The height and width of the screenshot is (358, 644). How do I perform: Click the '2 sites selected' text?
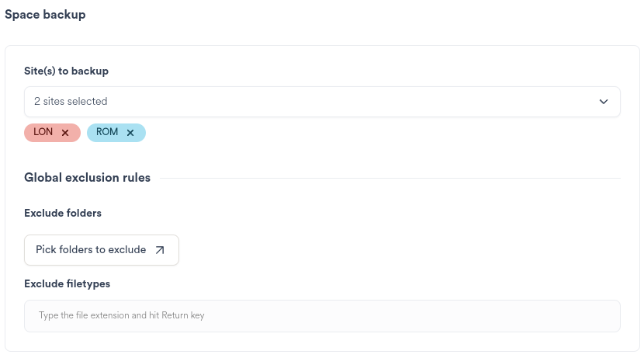[x=71, y=102]
